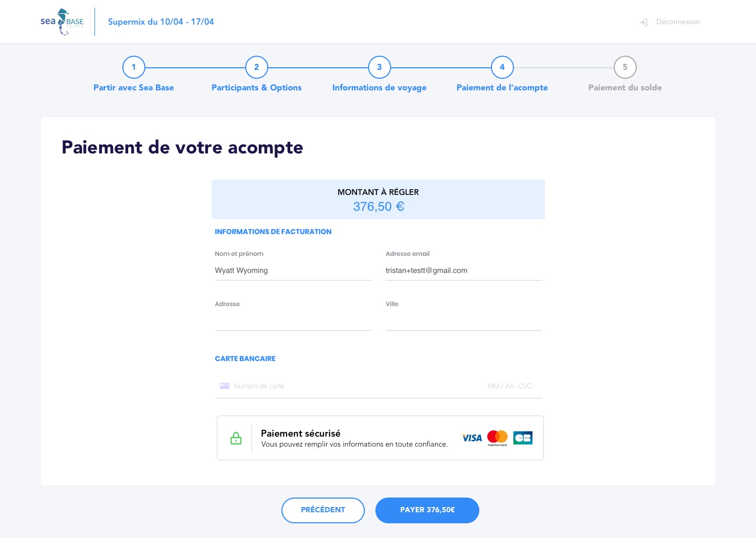This screenshot has height=538, width=756.
Task: Go to step 3 circle
Action: click(x=380, y=67)
